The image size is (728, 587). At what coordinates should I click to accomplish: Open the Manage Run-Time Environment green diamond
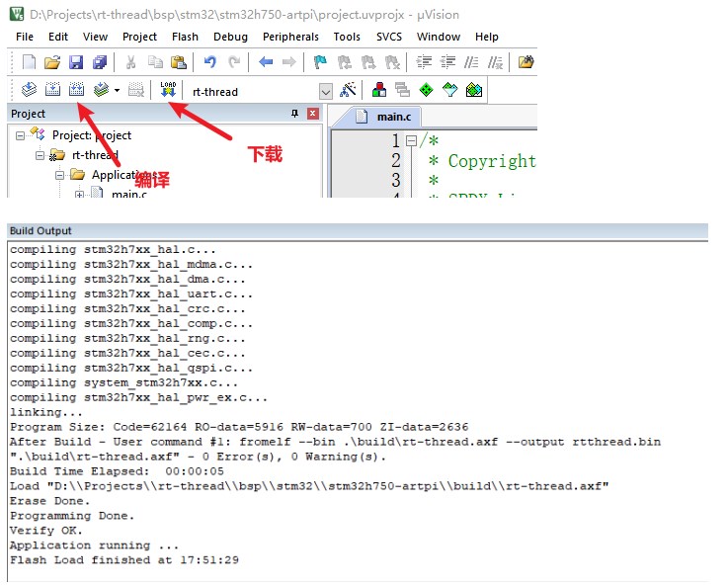(x=426, y=89)
